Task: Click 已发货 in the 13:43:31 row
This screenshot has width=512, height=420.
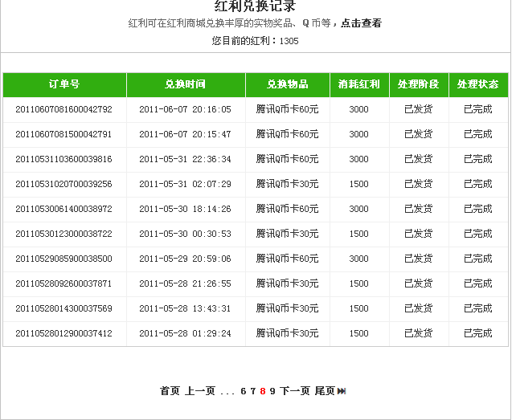Action: [418, 308]
